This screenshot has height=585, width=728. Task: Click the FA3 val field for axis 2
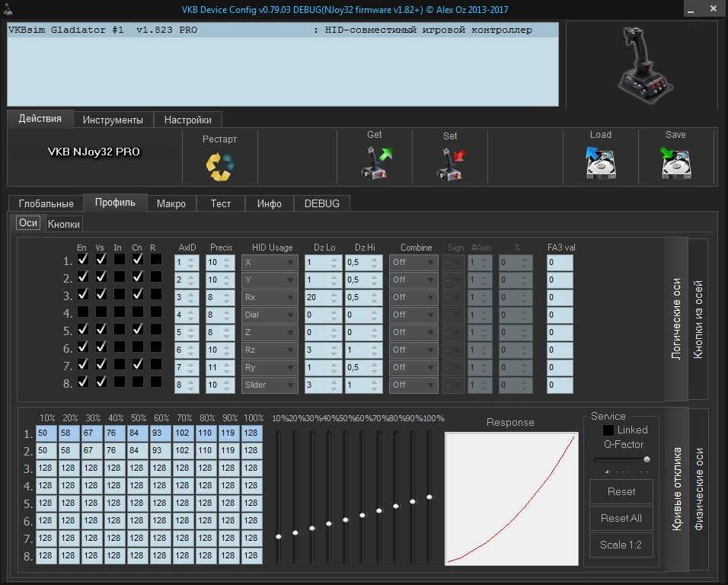pos(560,280)
